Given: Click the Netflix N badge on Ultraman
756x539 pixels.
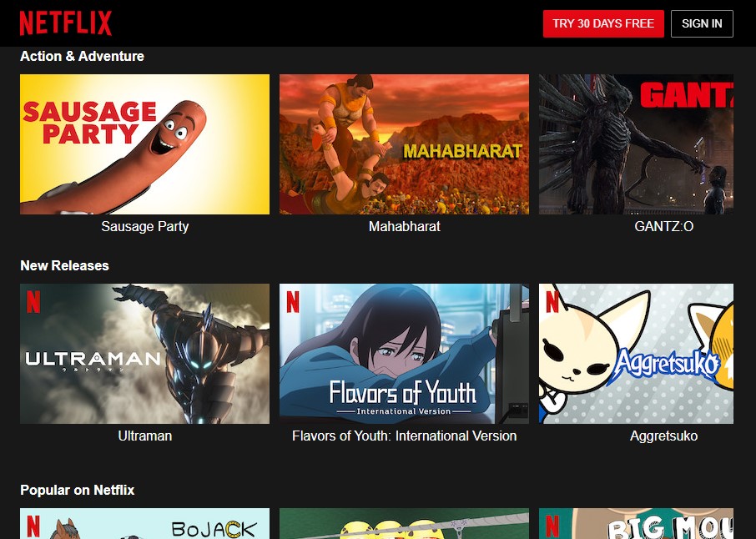Looking at the screenshot, I should coord(33,302).
